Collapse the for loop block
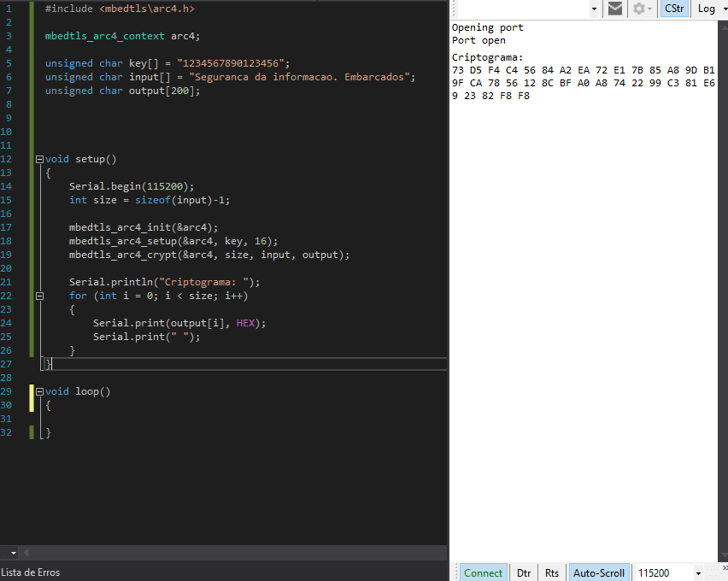Image resolution: width=728 pixels, height=581 pixels. point(39,296)
